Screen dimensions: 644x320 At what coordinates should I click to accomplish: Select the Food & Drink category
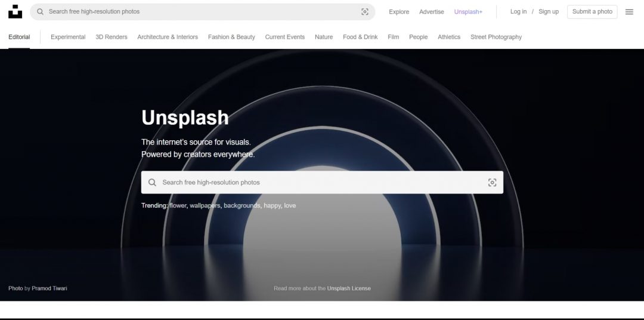[x=360, y=37]
